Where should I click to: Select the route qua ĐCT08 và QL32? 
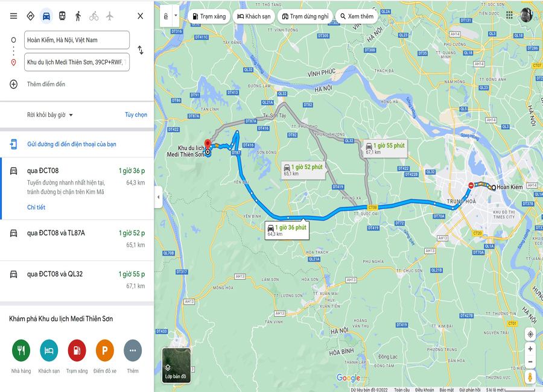click(77, 280)
